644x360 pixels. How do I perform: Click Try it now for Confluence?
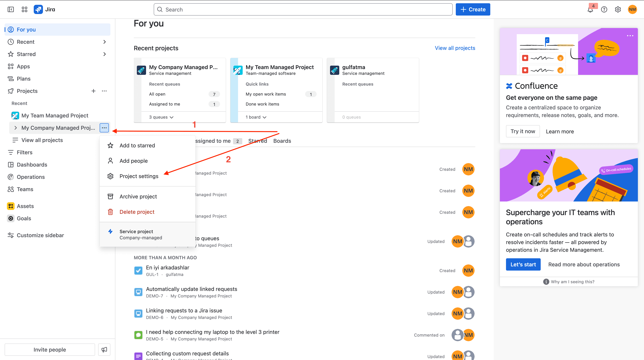[523, 131]
